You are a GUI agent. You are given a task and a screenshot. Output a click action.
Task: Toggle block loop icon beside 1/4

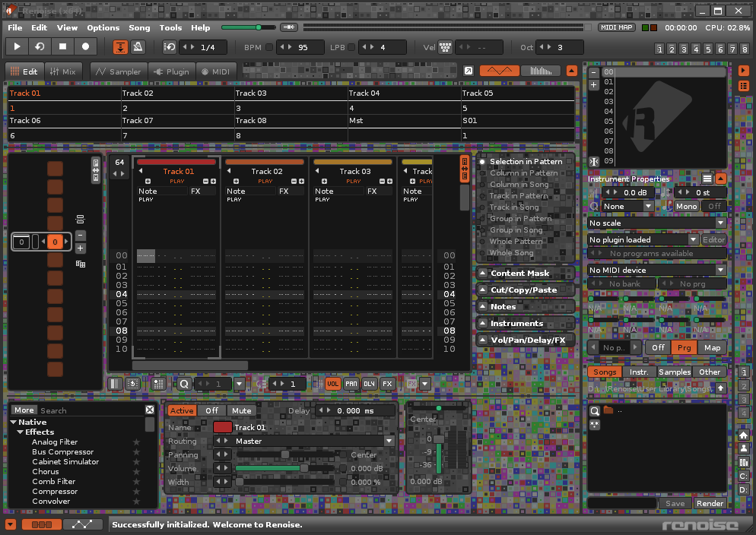170,46
